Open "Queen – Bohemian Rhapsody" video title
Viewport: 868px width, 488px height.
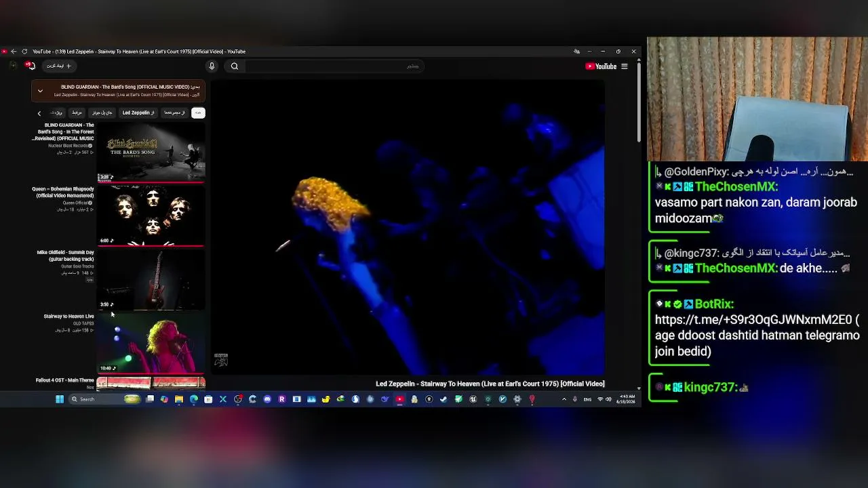coord(64,192)
